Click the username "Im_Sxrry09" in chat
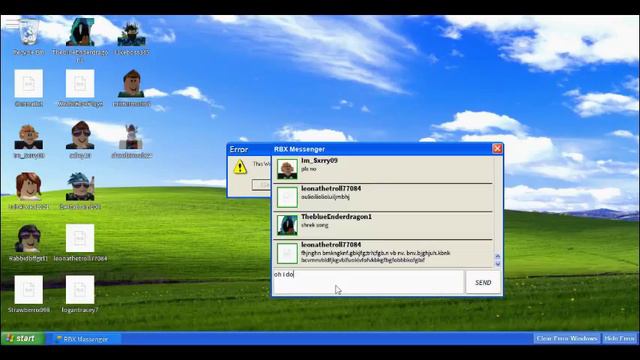Viewport: 640px width, 360px height. click(320, 161)
